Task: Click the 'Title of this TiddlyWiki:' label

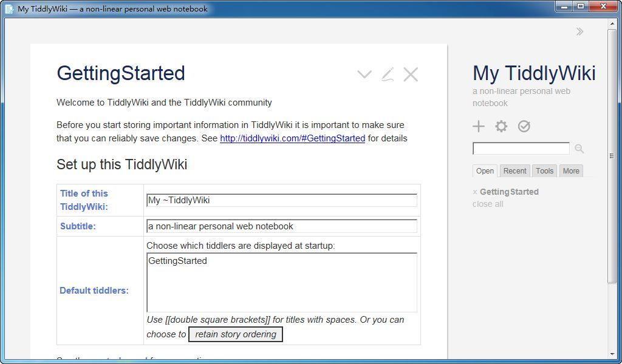Action: pyautogui.click(x=84, y=200)
